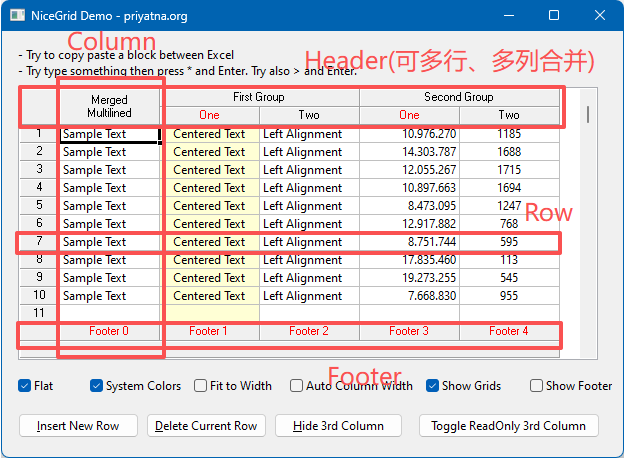Click the Centered Text cell in row 2
The height and width of the screenshot is (460, 625).
point(210,152)
